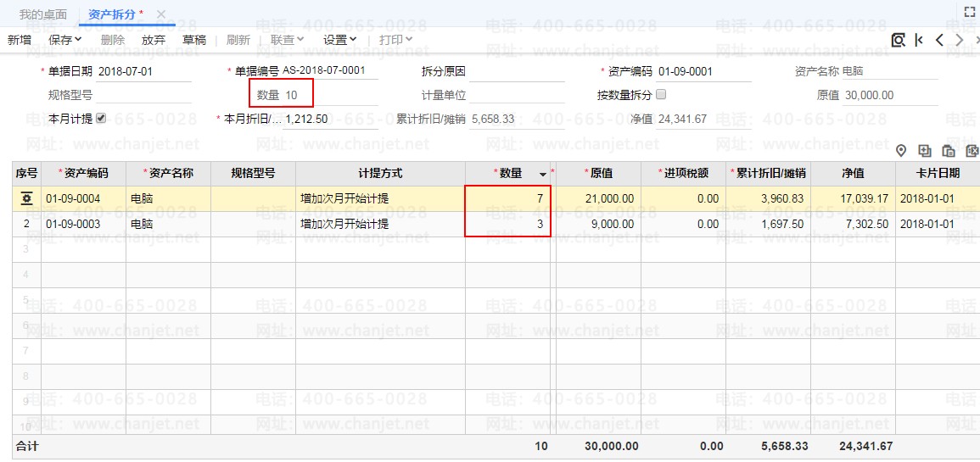
Task: Click 累计折旧 cell 1,697.50
Action: (768, 224)
